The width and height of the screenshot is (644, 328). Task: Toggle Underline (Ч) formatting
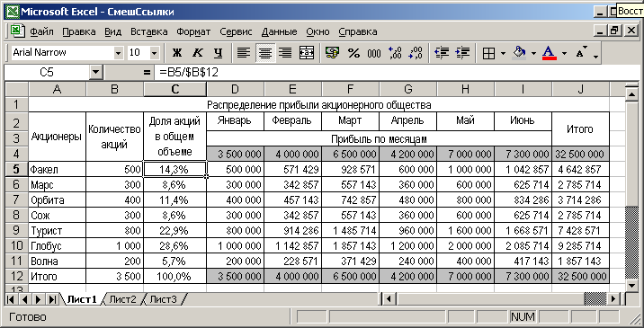[x=218, y=53]
